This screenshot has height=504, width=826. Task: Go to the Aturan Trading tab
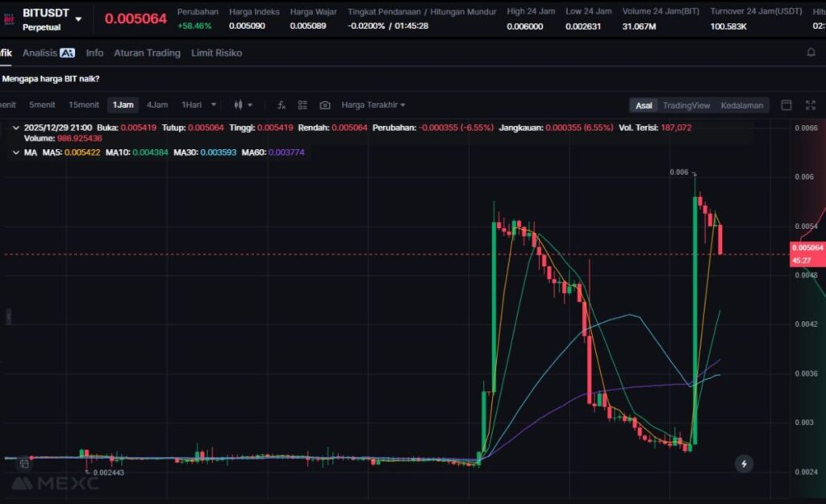point(147,52)
